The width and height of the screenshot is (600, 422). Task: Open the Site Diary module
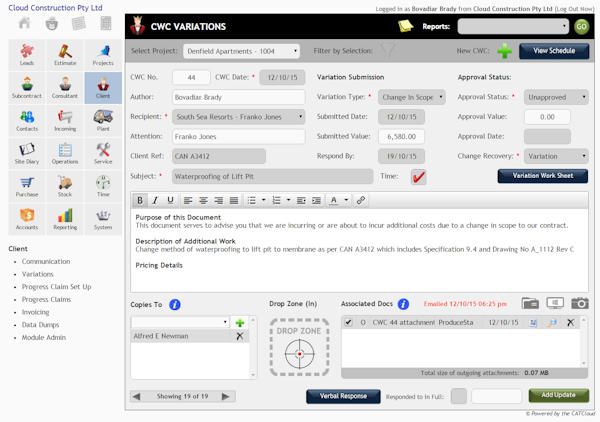27,153
